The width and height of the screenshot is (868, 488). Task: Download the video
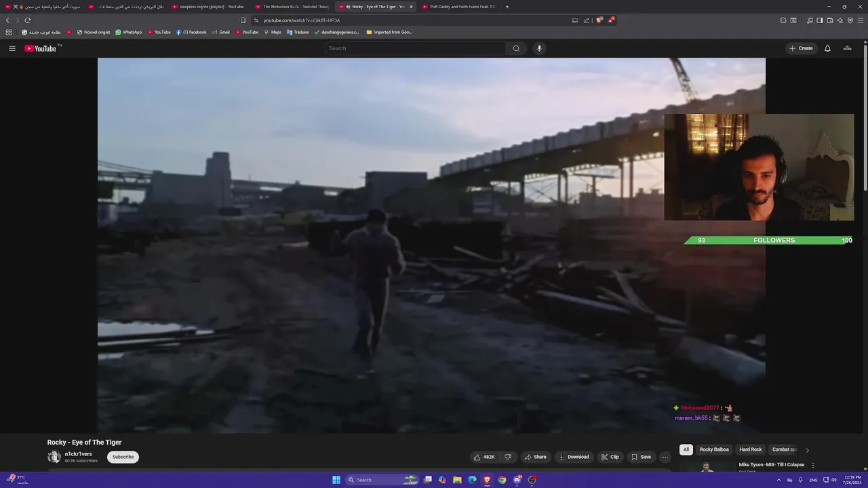click(x=574, y=457)
